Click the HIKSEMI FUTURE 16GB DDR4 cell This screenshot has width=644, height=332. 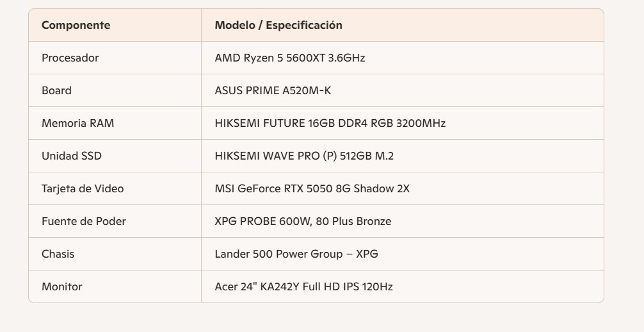point(330,124)
